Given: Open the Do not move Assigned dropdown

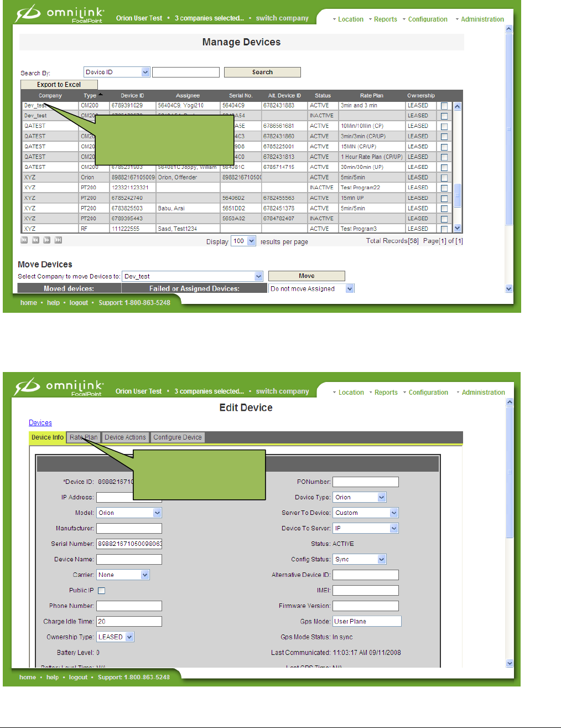Looking at the screenshot, I should (x=311, y=288).
